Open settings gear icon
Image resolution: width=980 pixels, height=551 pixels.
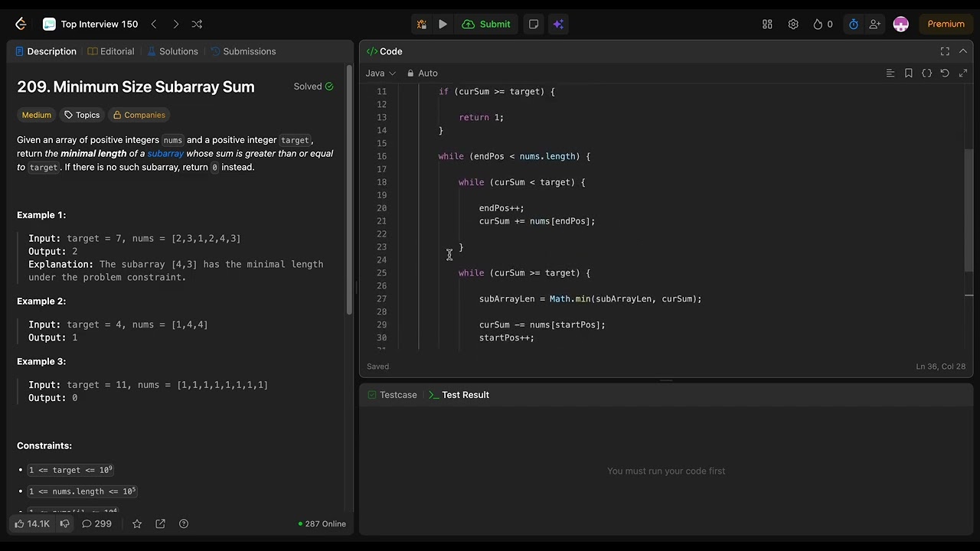793,24
